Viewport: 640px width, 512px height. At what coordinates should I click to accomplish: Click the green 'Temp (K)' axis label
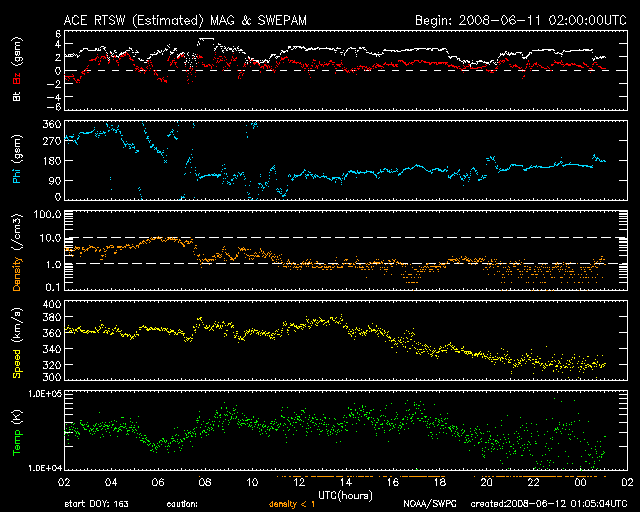[x=17, y=432]
